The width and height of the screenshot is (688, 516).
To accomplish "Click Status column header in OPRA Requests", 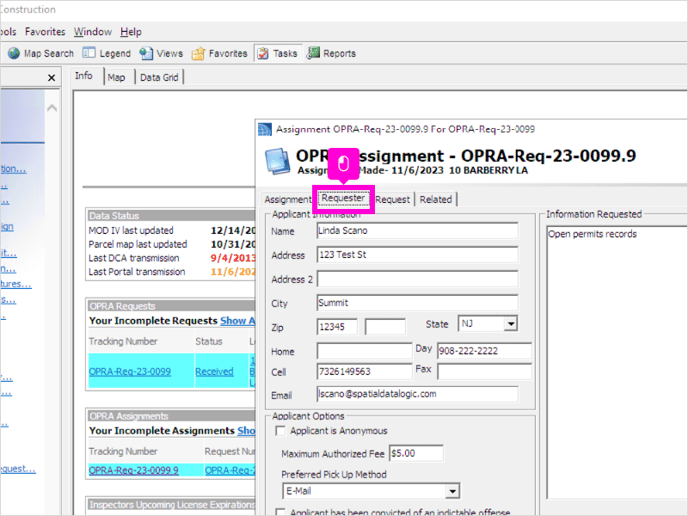I will coord(209,341).
